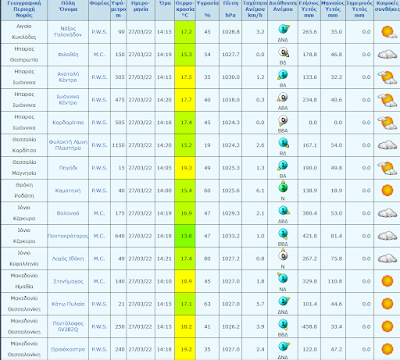The width and height of the screenshot is (400, 360).
Task: Select the 1150 altitude value
Action: click(x=118, y=145)
